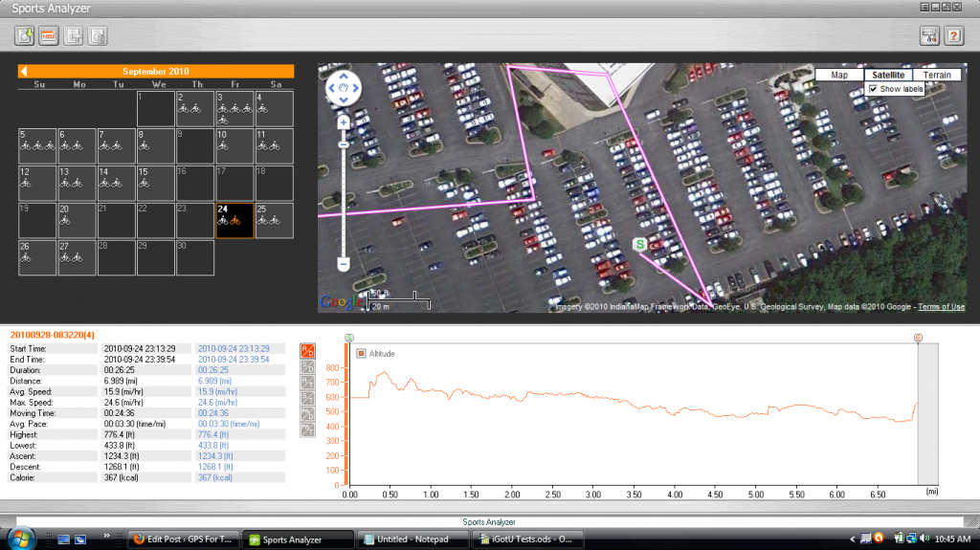Open the title bar menu list icon
This screenshot has width=980, height=550.
pos(924,8)
